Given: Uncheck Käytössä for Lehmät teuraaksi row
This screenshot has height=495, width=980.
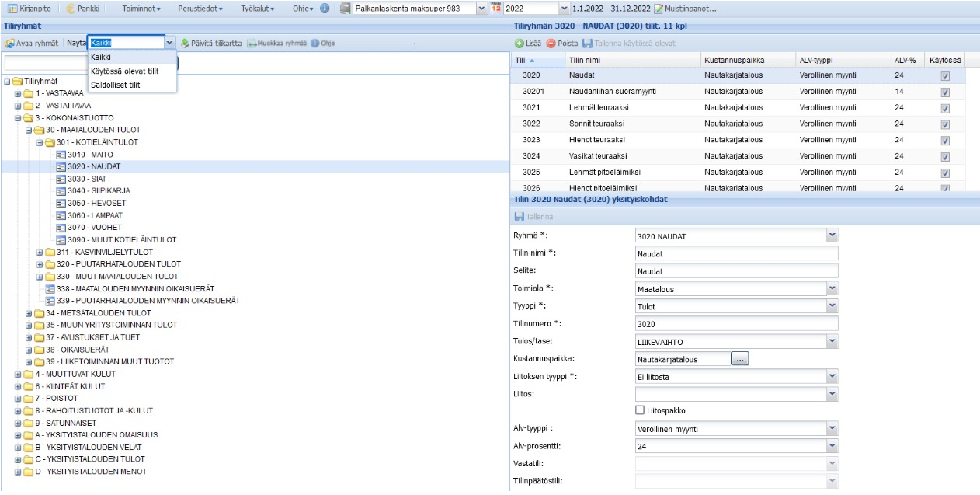Looking at the screenshot, I should tap(945, 108).
